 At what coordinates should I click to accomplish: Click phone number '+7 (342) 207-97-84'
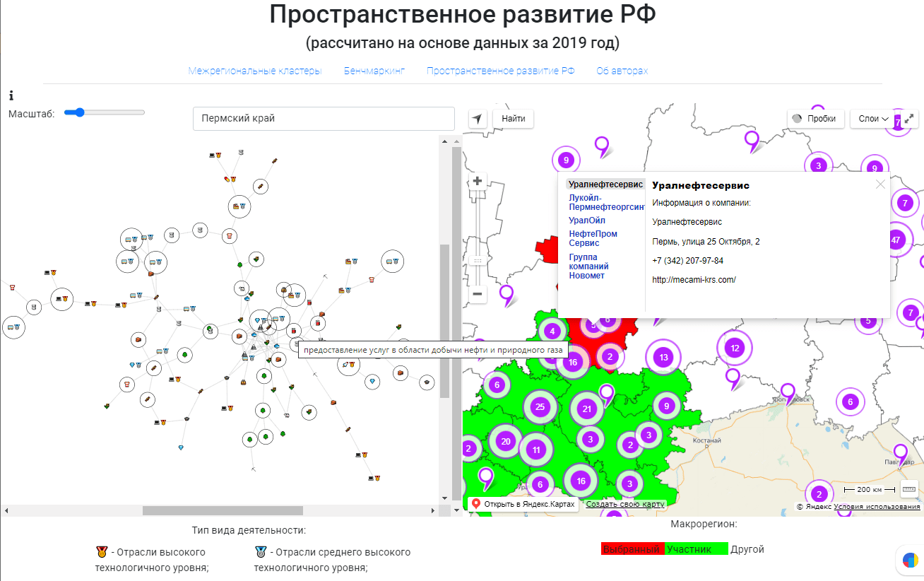[688, 261]
